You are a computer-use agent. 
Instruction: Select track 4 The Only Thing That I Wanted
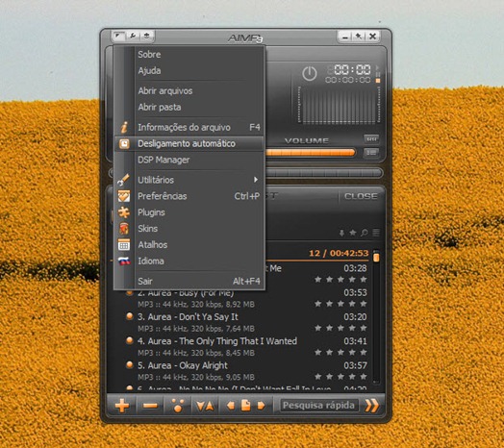(x=217, y=341)
